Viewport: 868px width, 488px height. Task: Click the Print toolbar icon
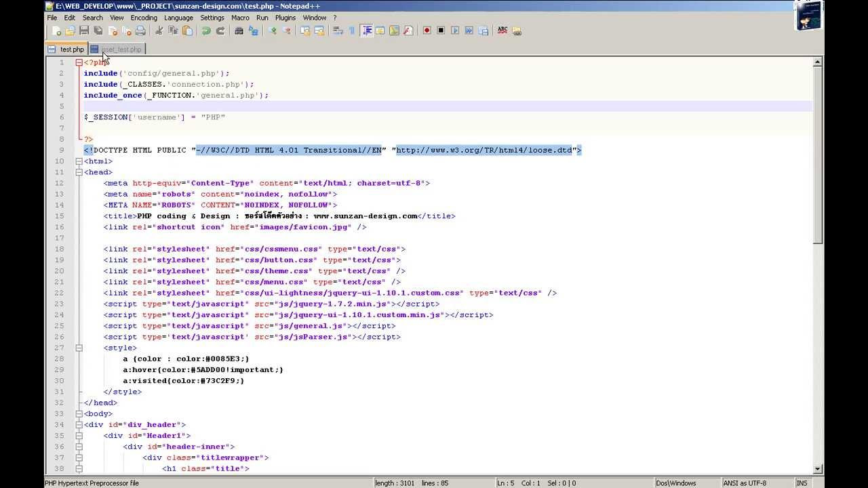pyautogui.click(x=140, y=30)
